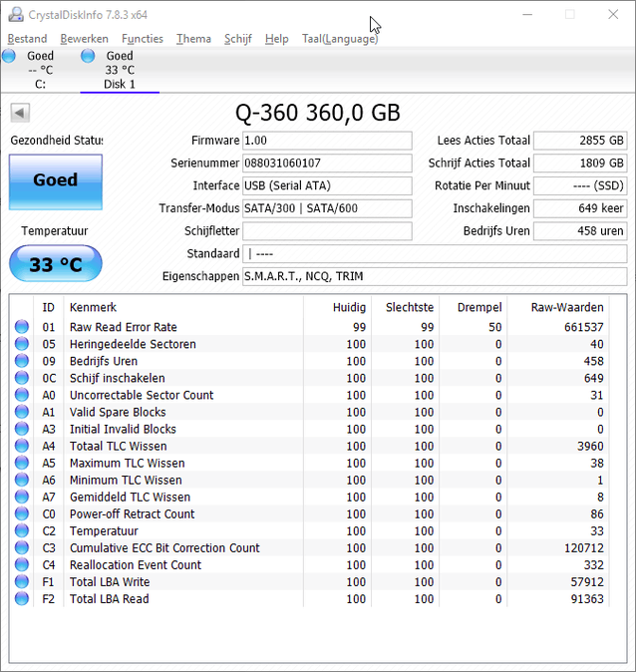
Task: Select the Disk 1 tab
Action: [x=120, y=70]
